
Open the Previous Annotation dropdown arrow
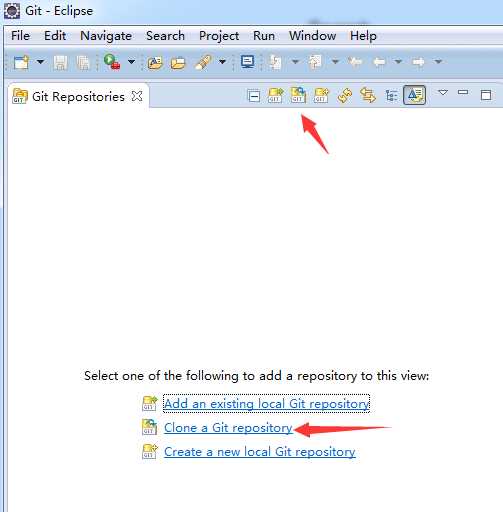(x=335, y=62)
